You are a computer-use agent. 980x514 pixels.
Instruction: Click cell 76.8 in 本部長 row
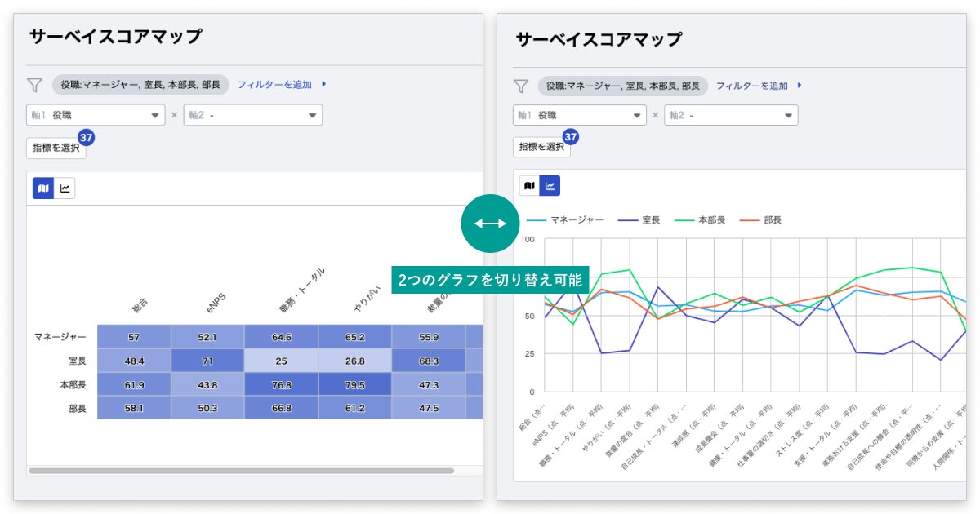click(x=281, y=384)
